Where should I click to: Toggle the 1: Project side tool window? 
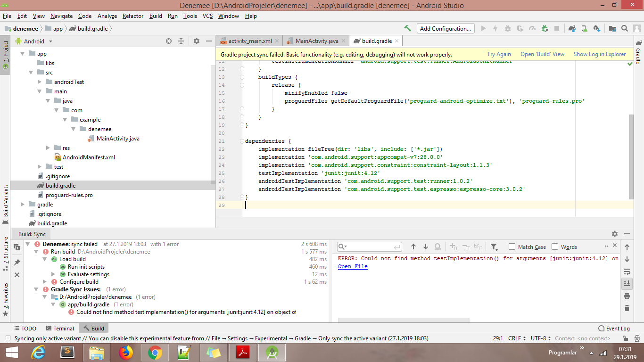pos(5,54)
